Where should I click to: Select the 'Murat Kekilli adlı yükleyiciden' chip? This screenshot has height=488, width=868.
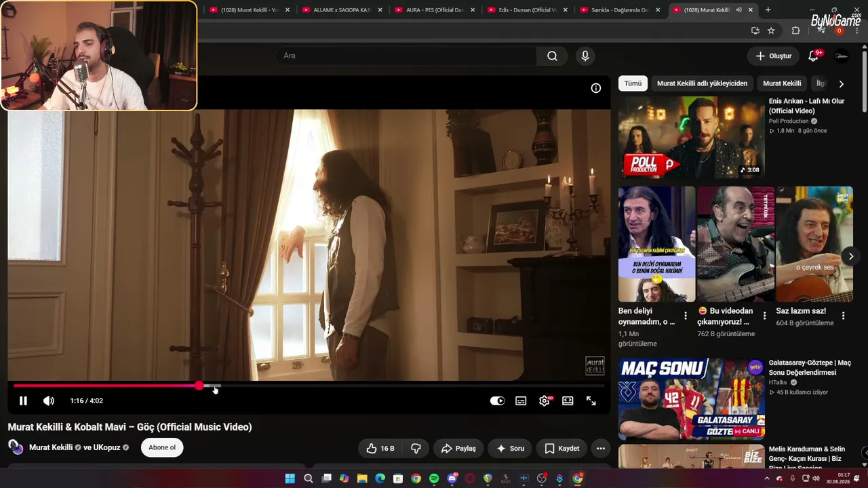[x=702, y=83]
